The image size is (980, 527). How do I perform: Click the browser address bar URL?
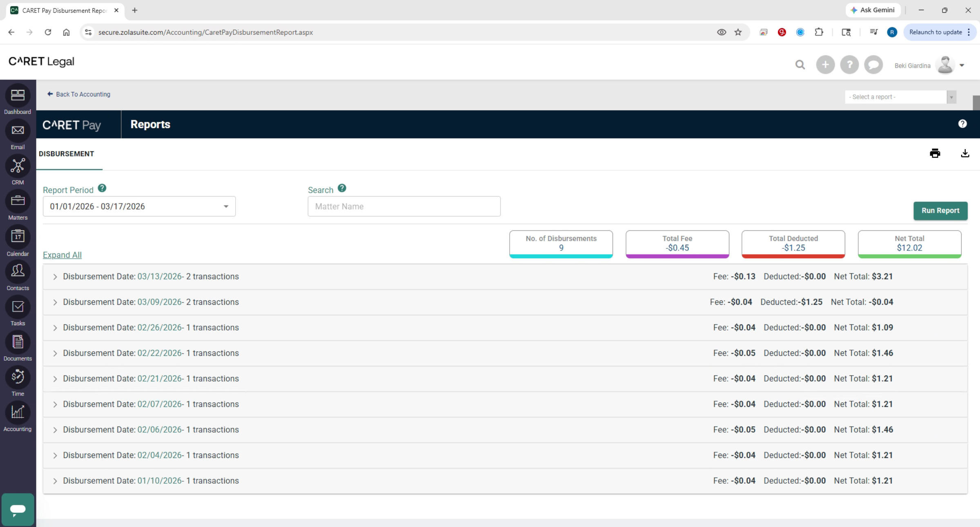point(205,32)
